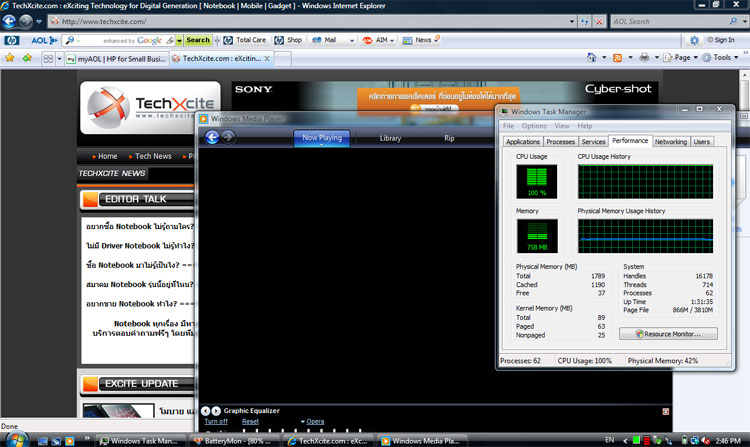This screenshot has width=750, height=447.
Task: Open Task Manager Options menu
Action: [534, 126]
